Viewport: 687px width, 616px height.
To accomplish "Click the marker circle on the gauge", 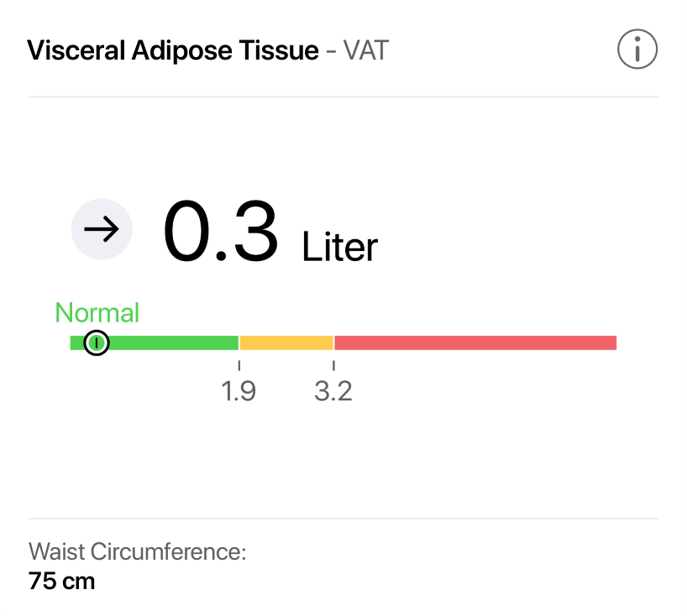I will pyautogui.click(x=96, y=342).
